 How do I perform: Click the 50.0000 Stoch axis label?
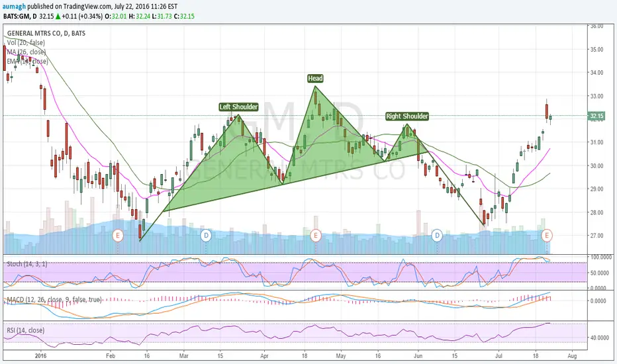pos(600,273)
